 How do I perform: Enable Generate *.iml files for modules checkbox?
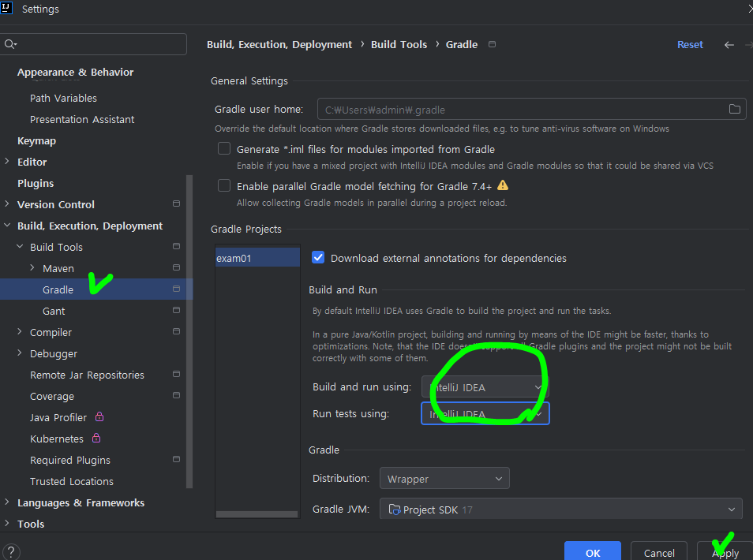[x=224, y=148]
